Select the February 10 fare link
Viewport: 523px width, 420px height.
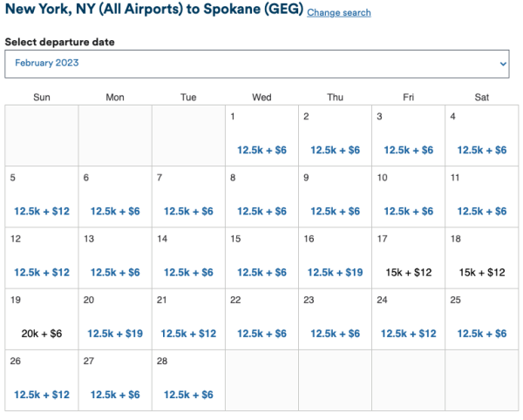[409, 211]
